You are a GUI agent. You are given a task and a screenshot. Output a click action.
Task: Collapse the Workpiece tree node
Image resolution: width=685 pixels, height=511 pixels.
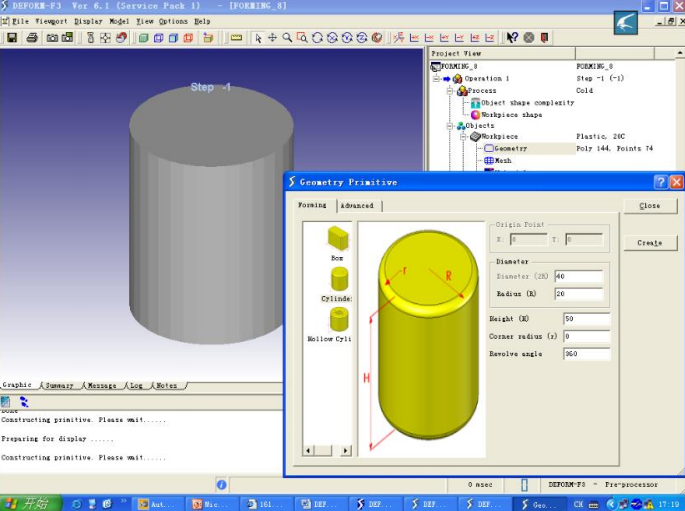(464, 137)
